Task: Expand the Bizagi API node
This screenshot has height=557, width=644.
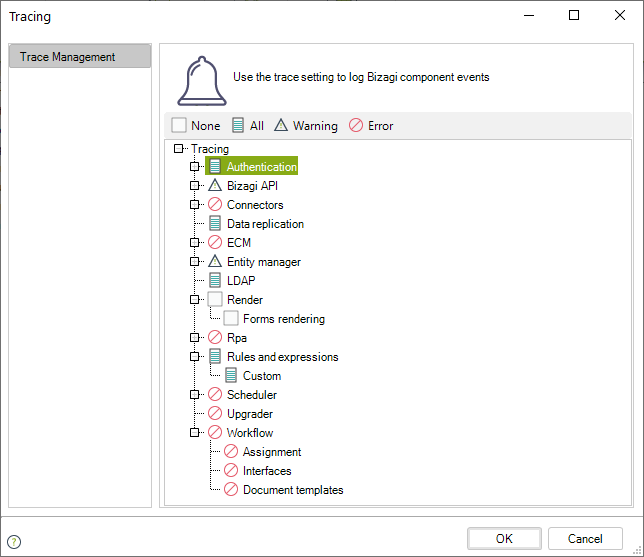Action: [x=194, y=185]
